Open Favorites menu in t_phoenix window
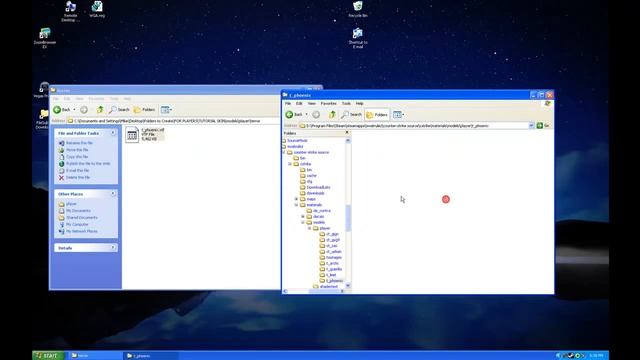Image resolution: width=640 pixels, height=360 pixels. [x=328, y=104]
